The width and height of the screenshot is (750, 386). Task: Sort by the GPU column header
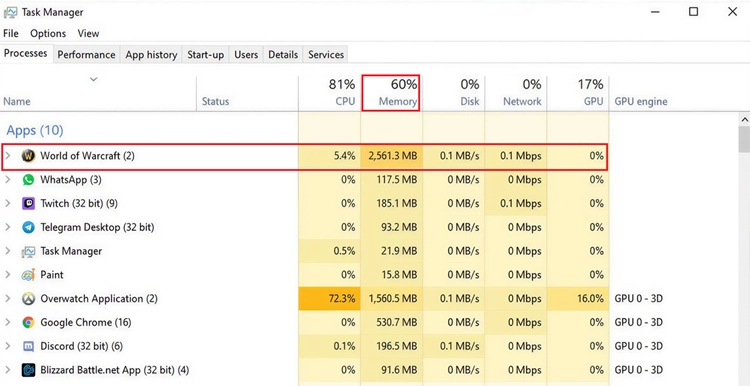pos(578,93)
